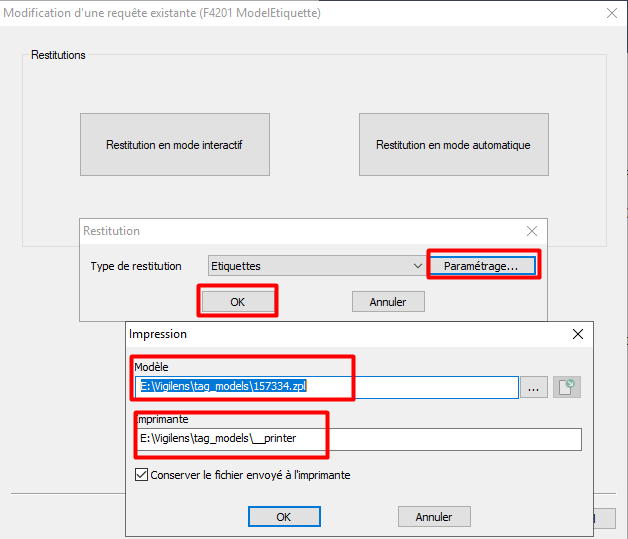Close the Impression dialog
Viewport: 628px width, 539px height.
point(577,334)
